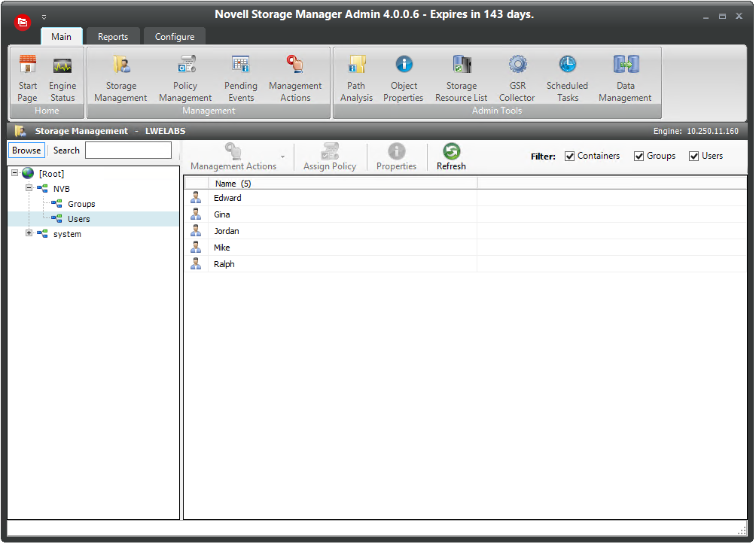Click Management Actions in the list toolbar
Screen dimensions: 756x544
point(233,157)
